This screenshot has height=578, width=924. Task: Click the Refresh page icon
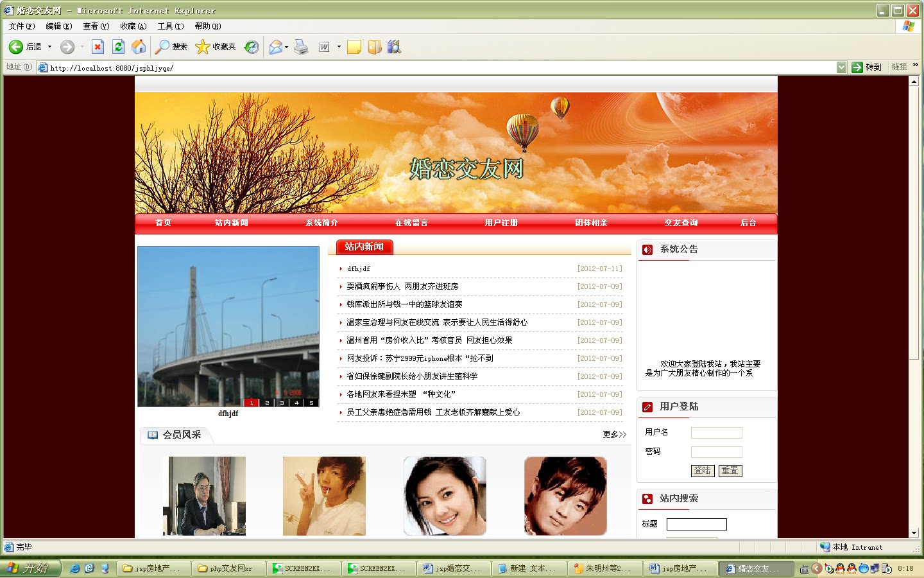[x=118, y=46]
